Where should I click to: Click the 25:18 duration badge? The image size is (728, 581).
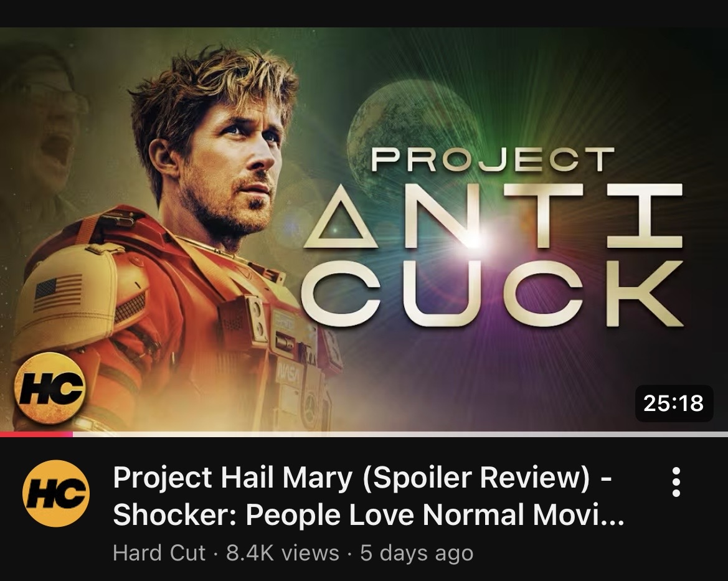(x=674, y=403)
